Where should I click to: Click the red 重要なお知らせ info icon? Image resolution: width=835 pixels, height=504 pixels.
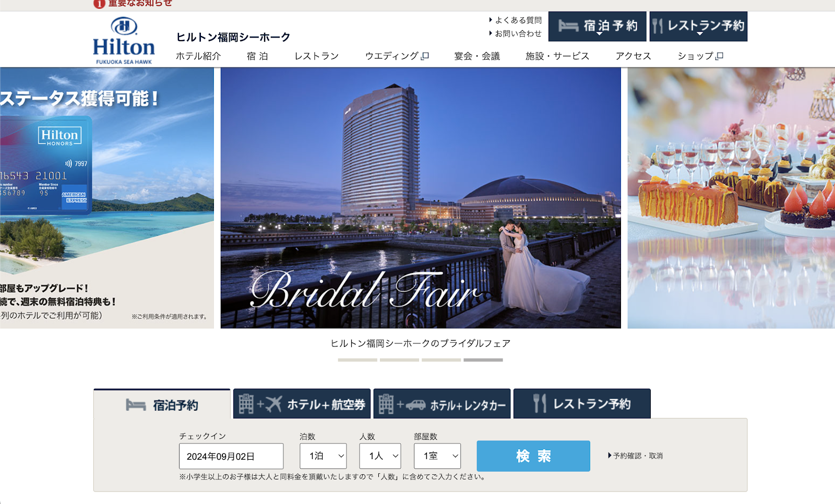(x=99, y=4)
